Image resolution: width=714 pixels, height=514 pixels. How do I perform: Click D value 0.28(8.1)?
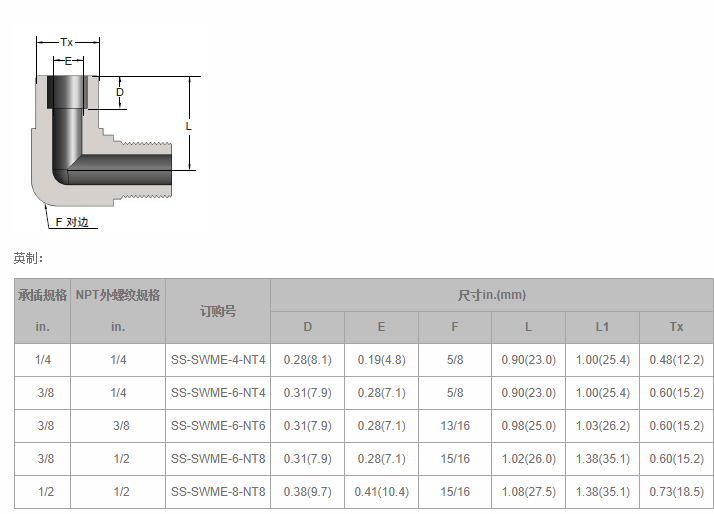point(308,360)
